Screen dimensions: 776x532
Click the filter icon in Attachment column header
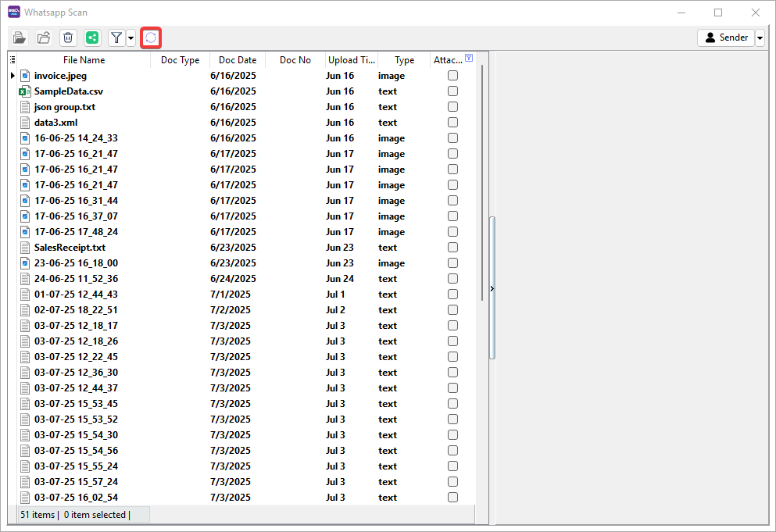[x=469, y=58]
